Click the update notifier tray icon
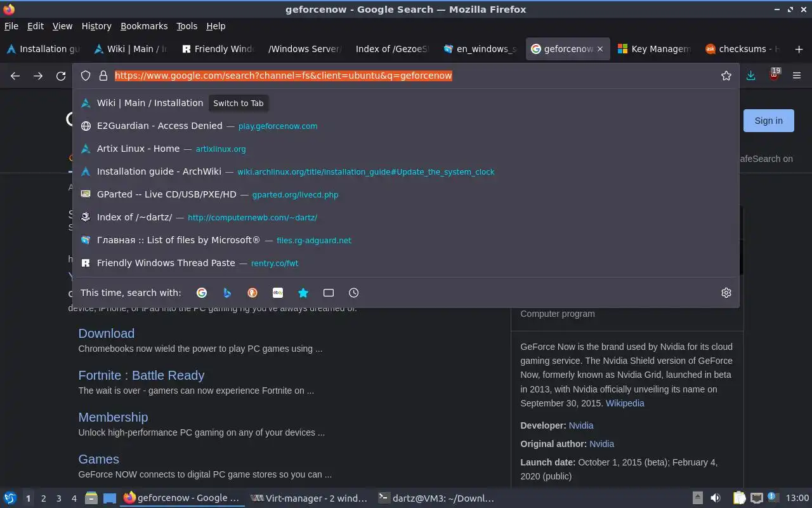812x508 pixels. tap(773, 497)
